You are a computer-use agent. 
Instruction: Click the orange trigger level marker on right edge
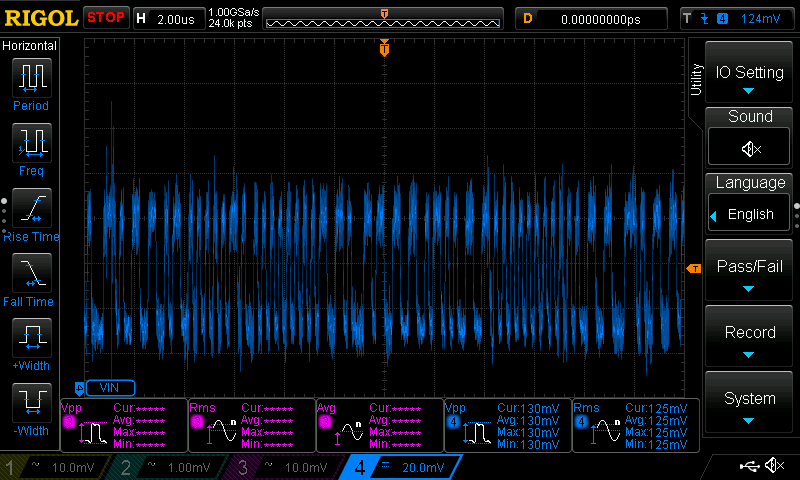point(694,268)
